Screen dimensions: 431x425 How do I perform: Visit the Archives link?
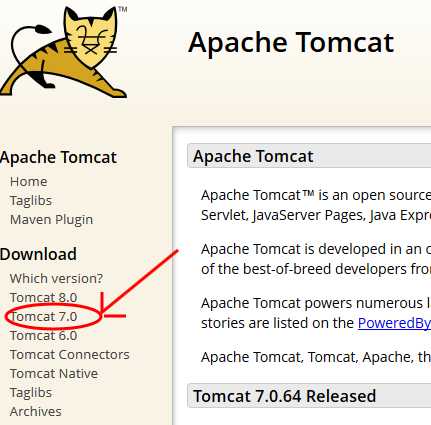tap(36, 411)
